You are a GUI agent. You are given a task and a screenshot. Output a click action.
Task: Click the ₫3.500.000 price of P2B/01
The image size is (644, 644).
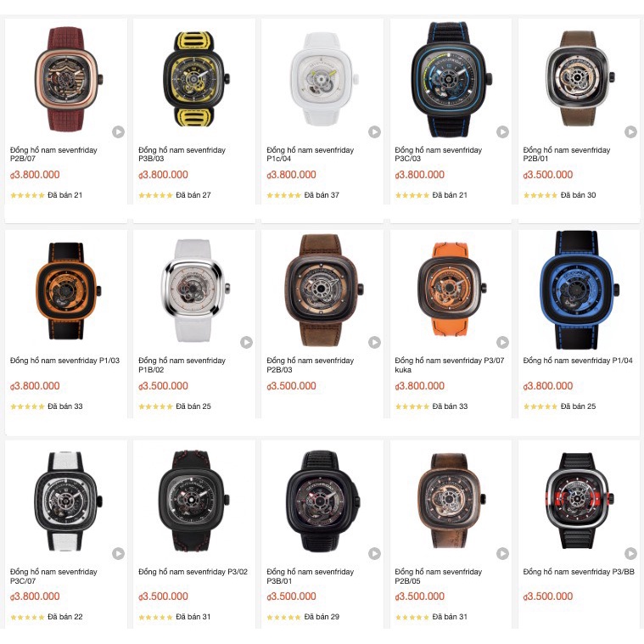pyautogui.click(x=548, y=175)
